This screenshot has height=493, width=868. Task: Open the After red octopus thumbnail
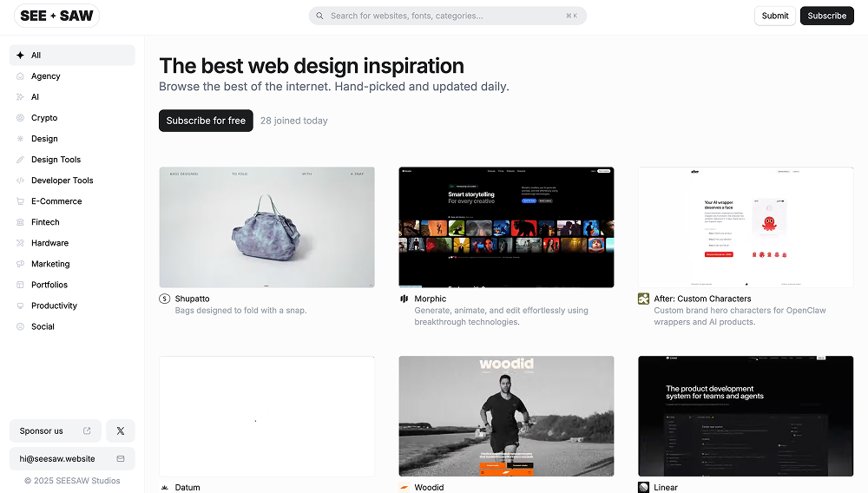tap(746, 227)
